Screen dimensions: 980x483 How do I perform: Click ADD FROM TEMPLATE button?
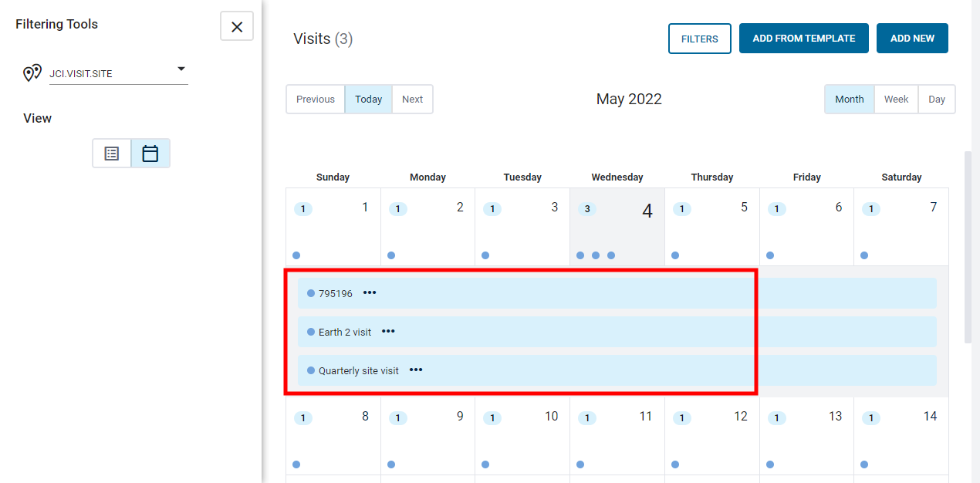pyautogui.click(x=804, y=39)
